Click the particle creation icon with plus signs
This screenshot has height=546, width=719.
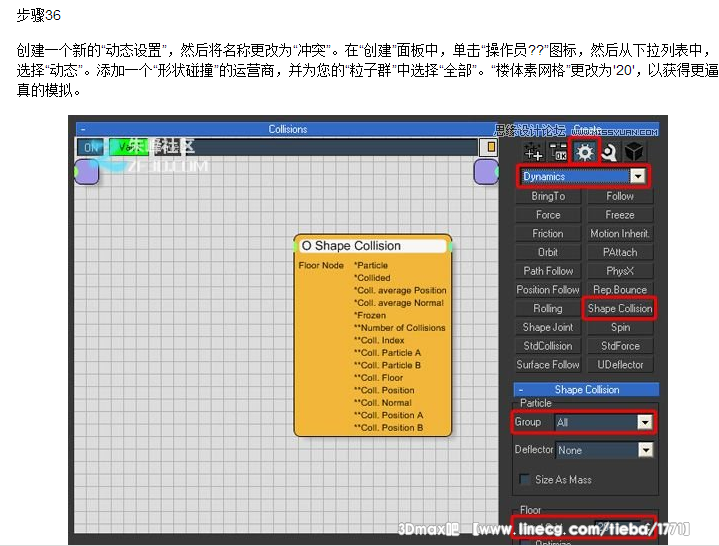pos(533,151)
